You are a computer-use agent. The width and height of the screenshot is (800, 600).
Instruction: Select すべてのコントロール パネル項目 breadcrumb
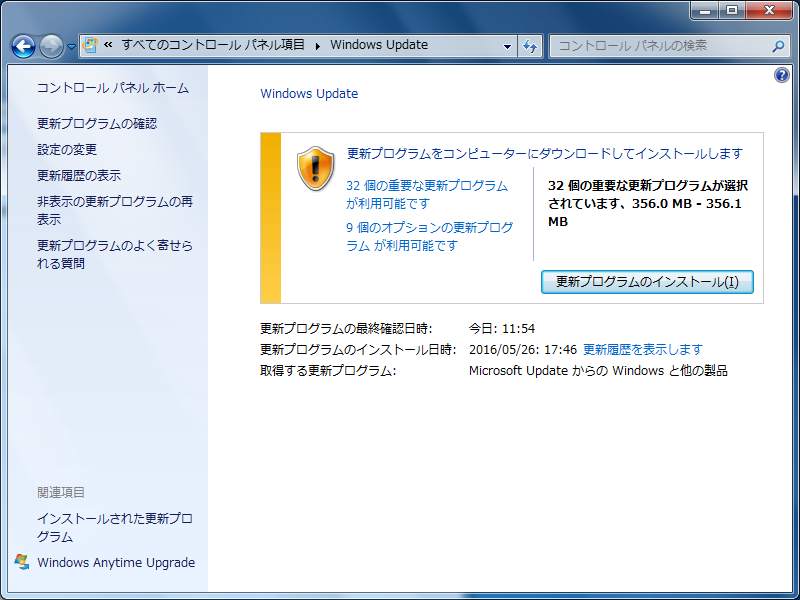tap(213, 45)
